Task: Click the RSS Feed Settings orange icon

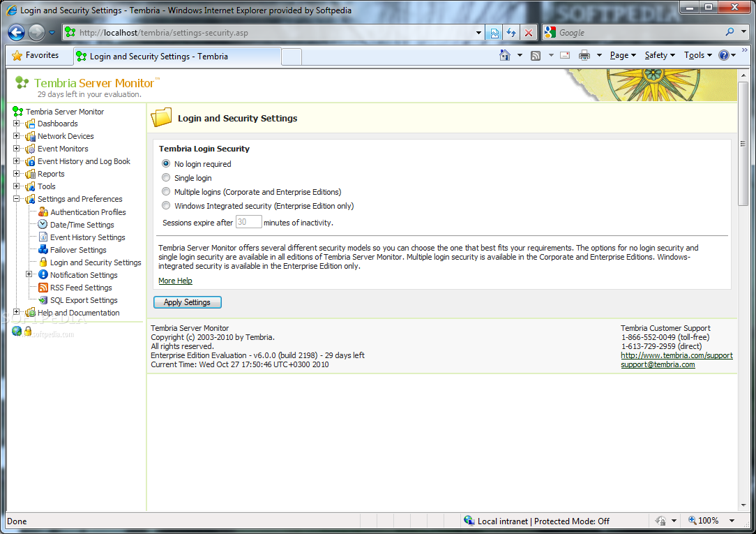Action: click(43, 287)
